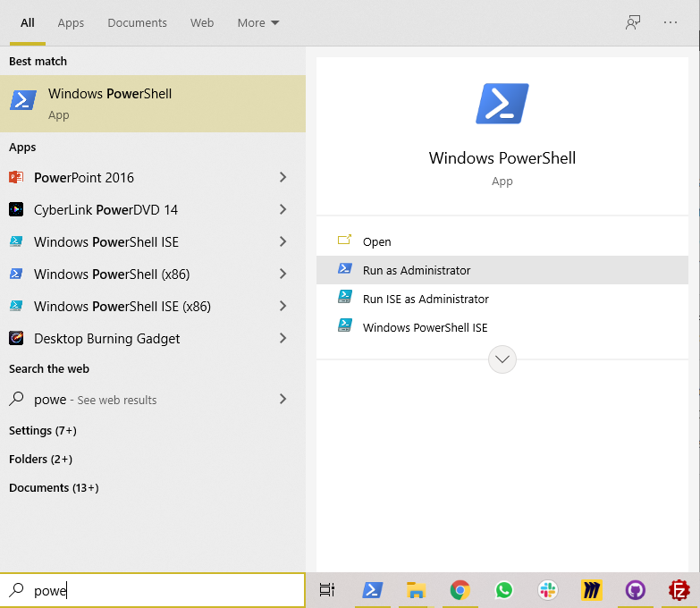
Task: Open Slack from the taskbar
Action: (x=548, y=590)
